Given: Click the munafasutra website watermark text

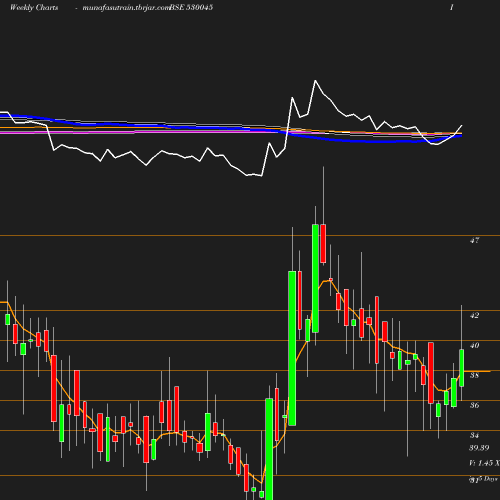Looking at the screenshot, I should click(x=126, y=8).
